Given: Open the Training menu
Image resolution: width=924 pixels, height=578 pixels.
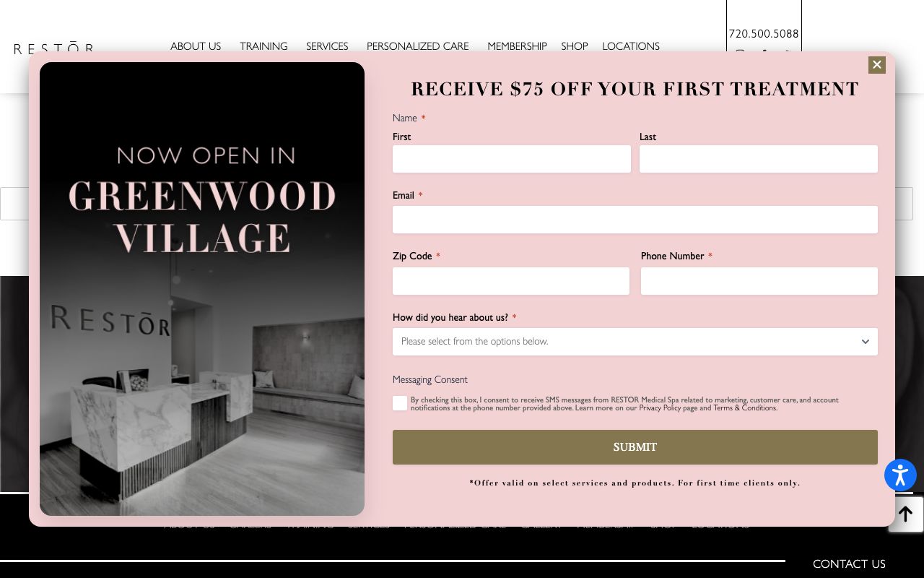Looking at the screenshot, I should click(263, 46).
